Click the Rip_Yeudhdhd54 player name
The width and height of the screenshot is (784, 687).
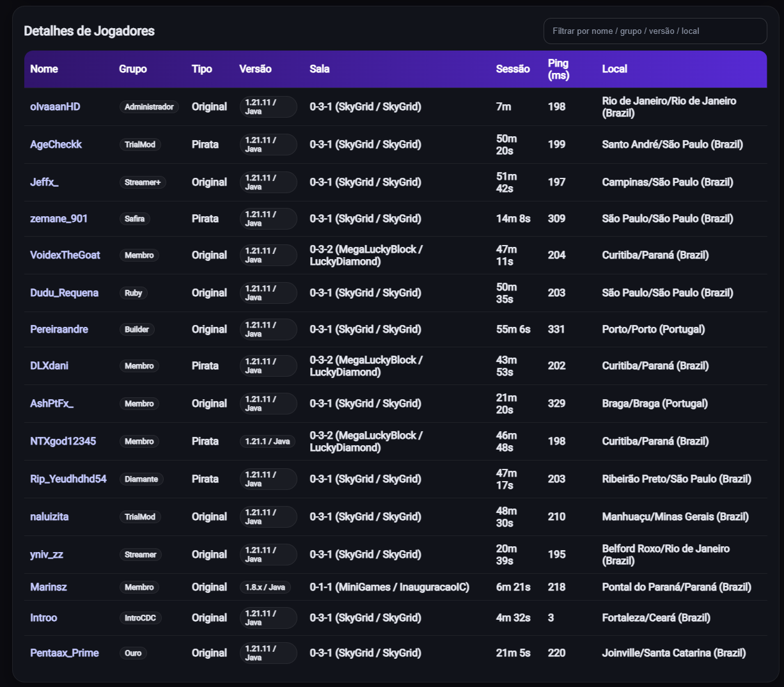tap(68, 479)
